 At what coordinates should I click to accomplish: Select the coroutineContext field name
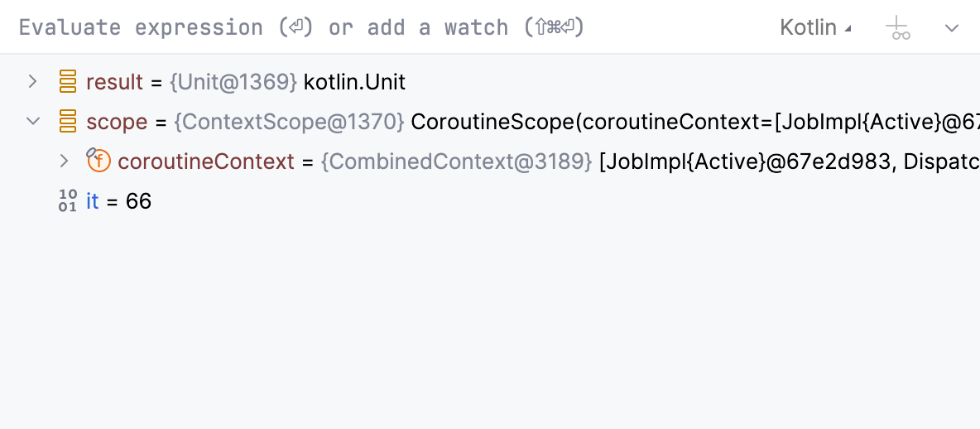pyautogui.click(x=206, y=161)
